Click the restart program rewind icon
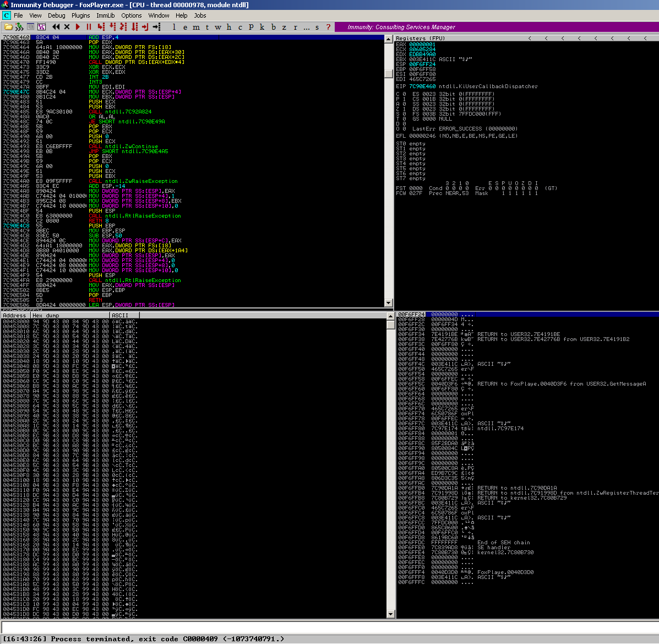This screenshot has width=659, height=644. pos(56,27)
